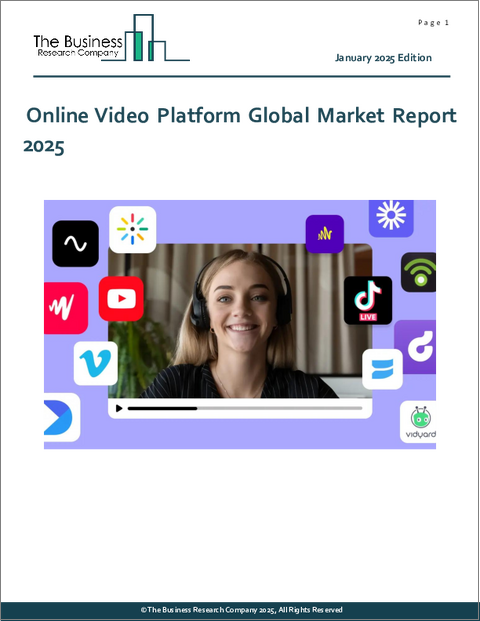Click the TikTok LIVE icon
This screenshot has width=480, height=621.
pyautogui.click(x=368, y=301)
